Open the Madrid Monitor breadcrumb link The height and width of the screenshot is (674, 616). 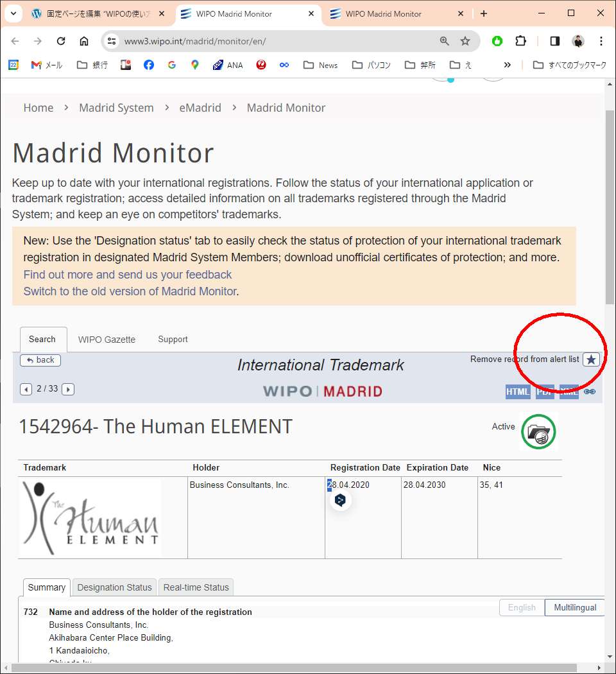(x=286, y=107)
